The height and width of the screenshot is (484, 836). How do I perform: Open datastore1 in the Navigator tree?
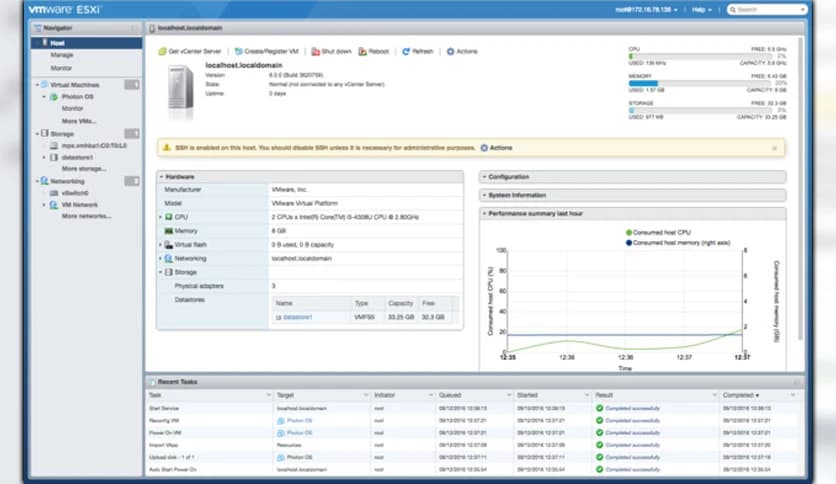[78, 156]
